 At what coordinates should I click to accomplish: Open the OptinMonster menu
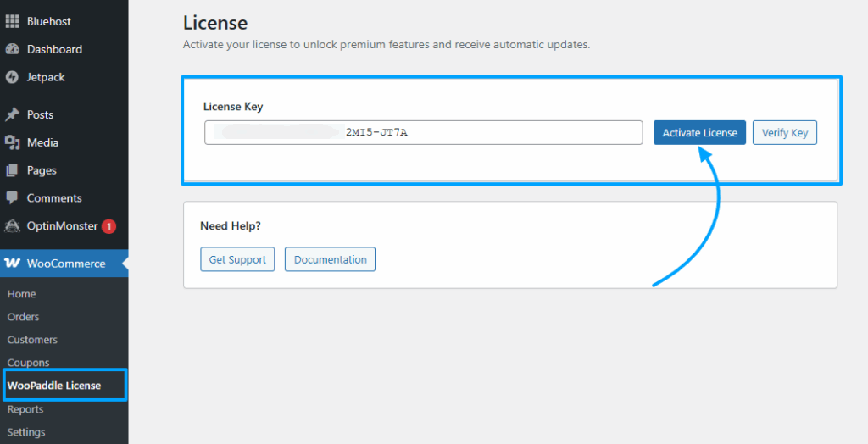point(64,226)
